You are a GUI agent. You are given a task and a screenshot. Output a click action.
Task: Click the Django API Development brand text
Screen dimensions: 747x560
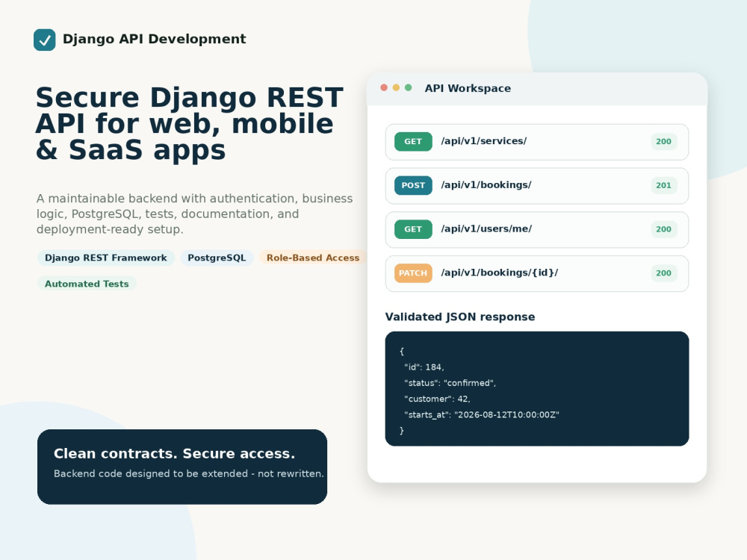pos(155,39)
